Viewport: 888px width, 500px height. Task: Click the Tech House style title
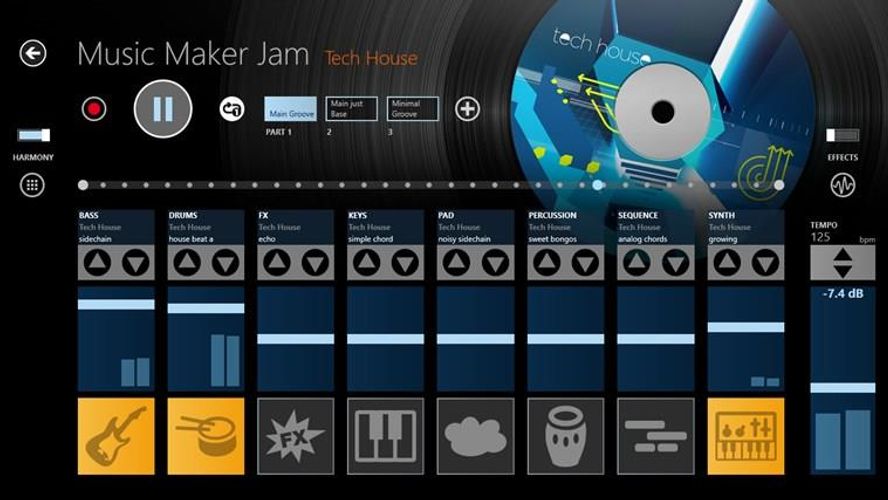pyautogui.click(x=371, y=58)
